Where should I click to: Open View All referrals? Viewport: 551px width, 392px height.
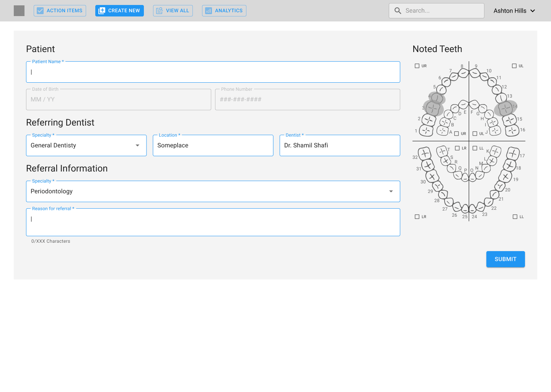(x=173, y=11)
